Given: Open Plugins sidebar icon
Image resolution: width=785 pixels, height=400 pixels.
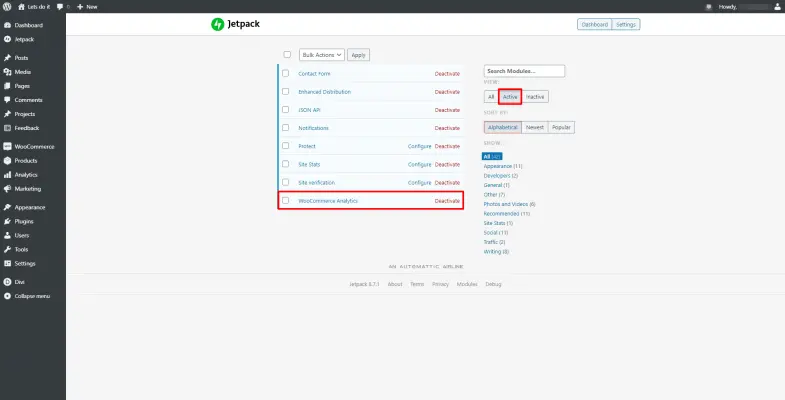Looking at the screenshot, I should [7, 221].
